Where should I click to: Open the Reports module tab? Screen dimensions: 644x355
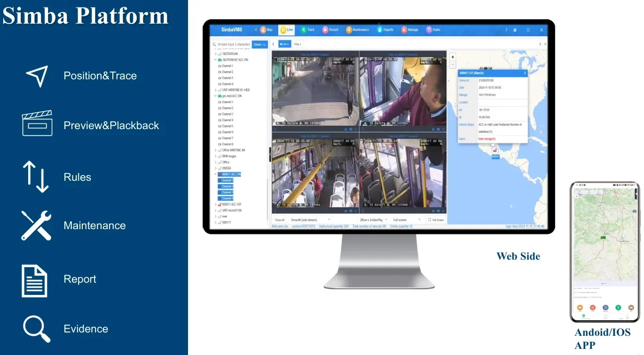tap(385, 30)
